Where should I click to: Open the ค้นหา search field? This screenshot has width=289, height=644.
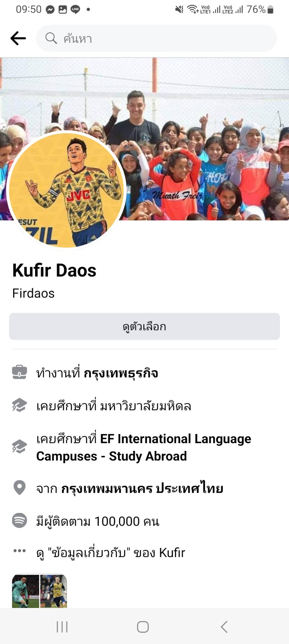point(156,38)
